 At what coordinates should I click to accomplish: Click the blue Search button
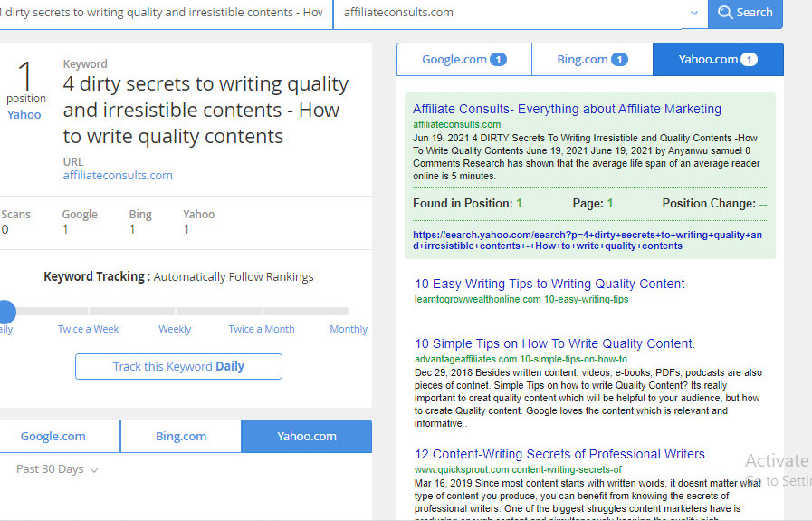pos(745,13)
